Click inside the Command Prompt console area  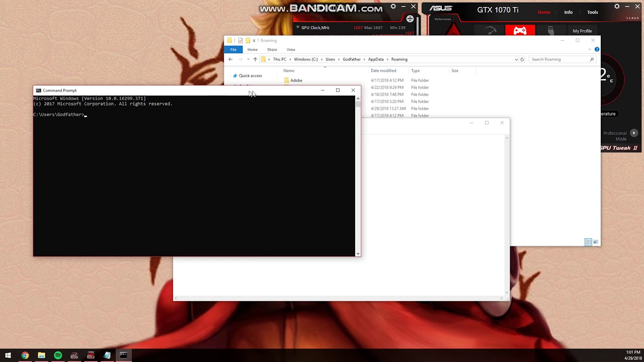(194, 176)
